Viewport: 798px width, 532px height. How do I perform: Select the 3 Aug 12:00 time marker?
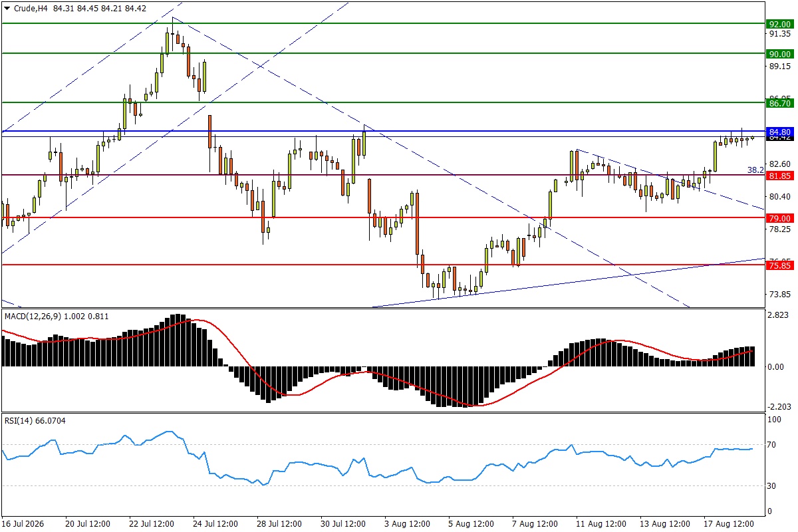(408, 524)
